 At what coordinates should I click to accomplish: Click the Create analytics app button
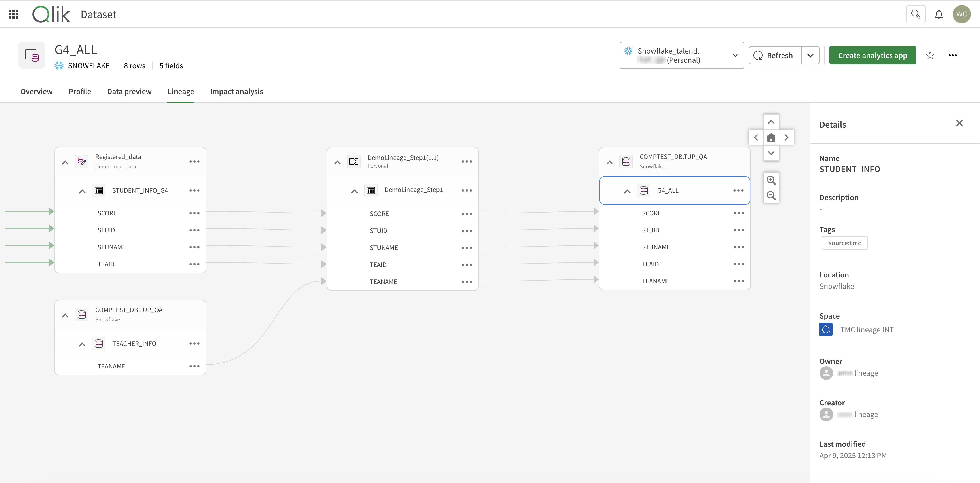872,55
